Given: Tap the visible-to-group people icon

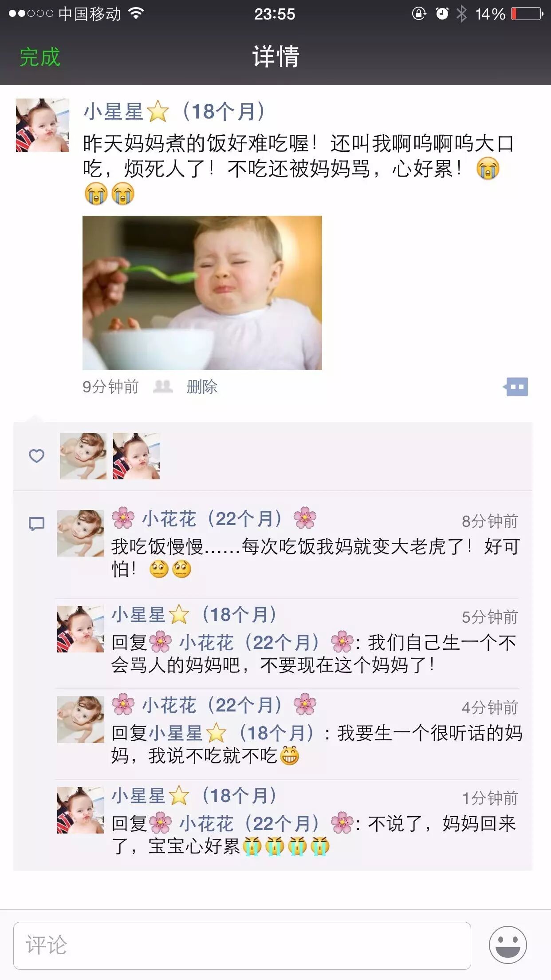Looking at the screenshot, I should [x=163, y=387].
